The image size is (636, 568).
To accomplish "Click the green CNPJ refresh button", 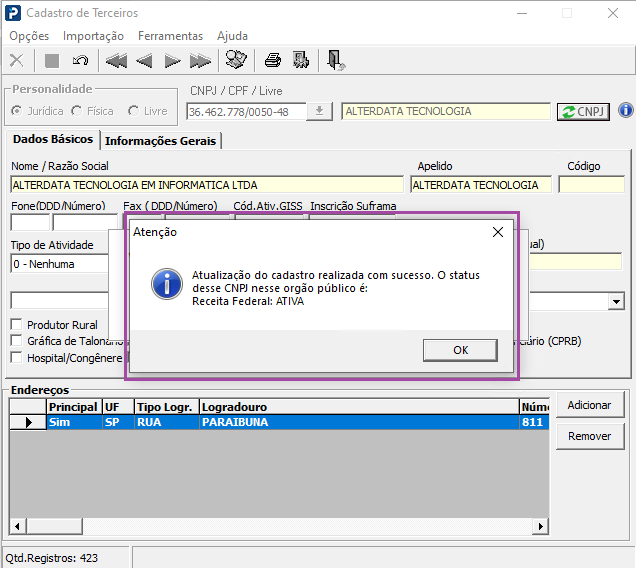I will (x=583, y=112).
